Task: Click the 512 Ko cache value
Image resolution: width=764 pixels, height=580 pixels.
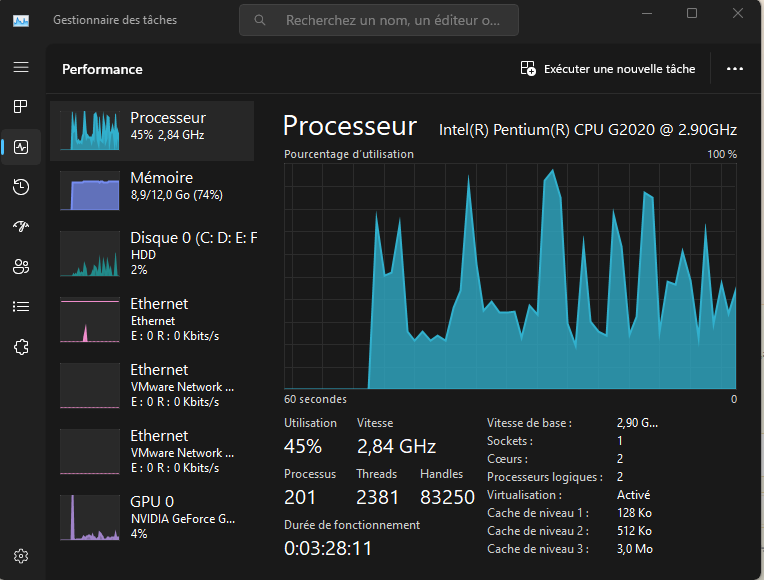Action: (634, 531)
